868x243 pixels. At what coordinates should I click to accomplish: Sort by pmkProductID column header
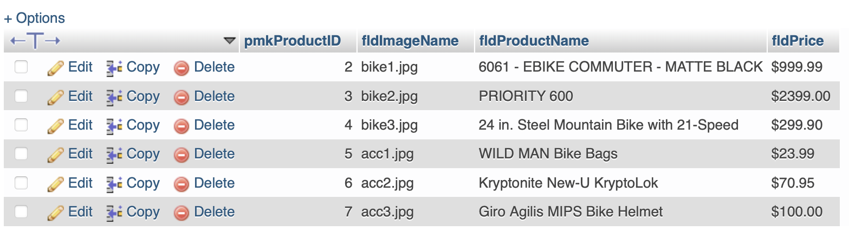[292, 41]
